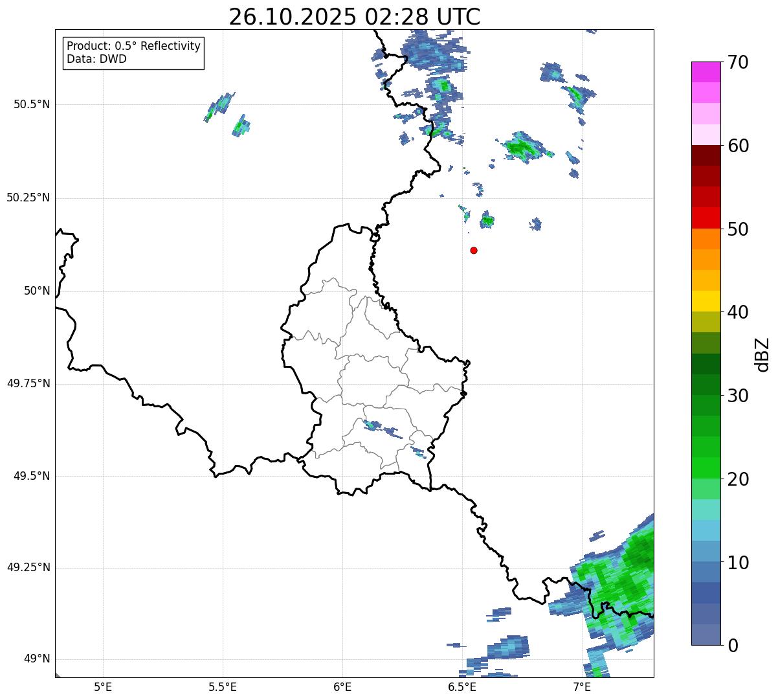Click the longitude label '5°E'
Screen dimensions: 778x700
103,686
